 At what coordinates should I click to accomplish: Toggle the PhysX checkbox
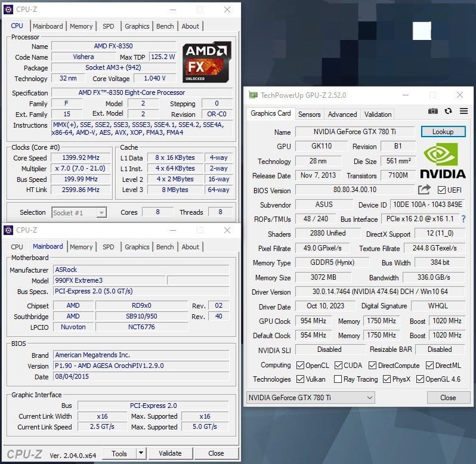(387, 379)
